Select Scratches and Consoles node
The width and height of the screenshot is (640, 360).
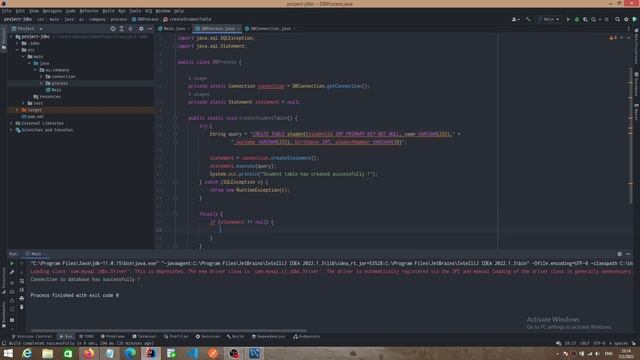pos(44,130)
